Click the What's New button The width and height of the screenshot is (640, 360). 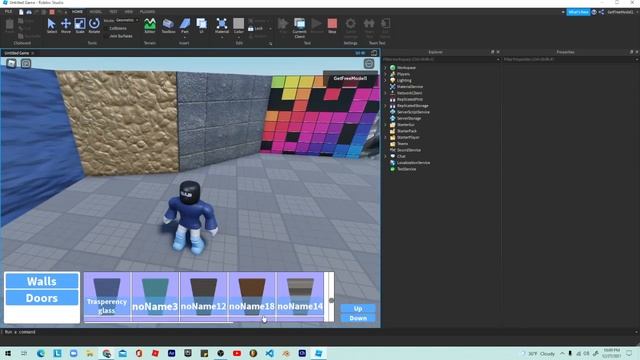point(578,12)
